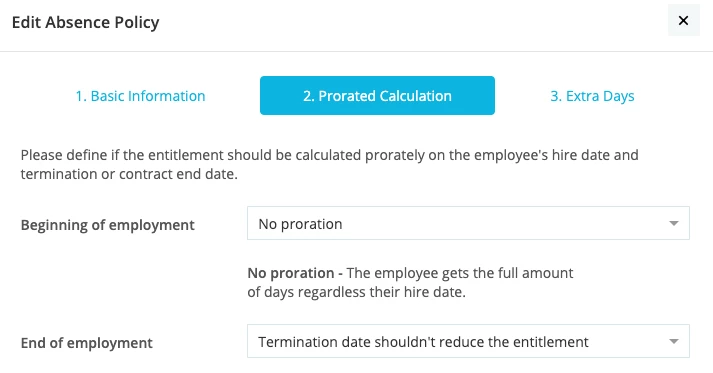Click the bold 'No proration -' explanation heading
This screenshot has height=373, width=713.
[x=295, y=273]
